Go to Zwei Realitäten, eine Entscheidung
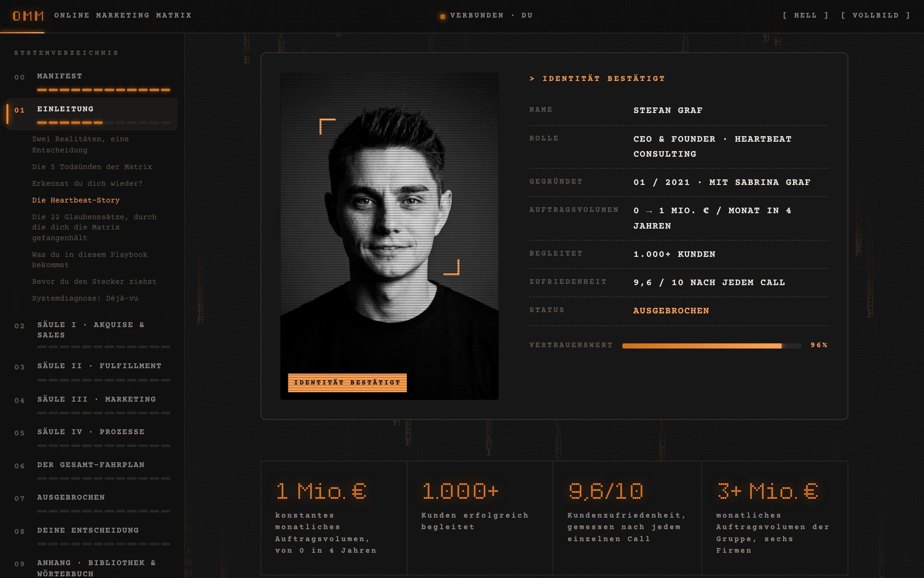The image size is (924, 578). 80,144
